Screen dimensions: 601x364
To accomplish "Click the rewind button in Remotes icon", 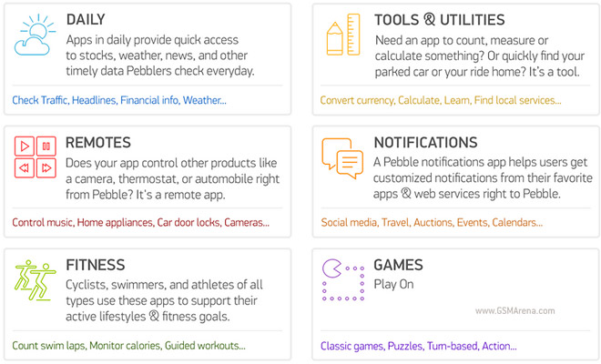I will 25,167.
